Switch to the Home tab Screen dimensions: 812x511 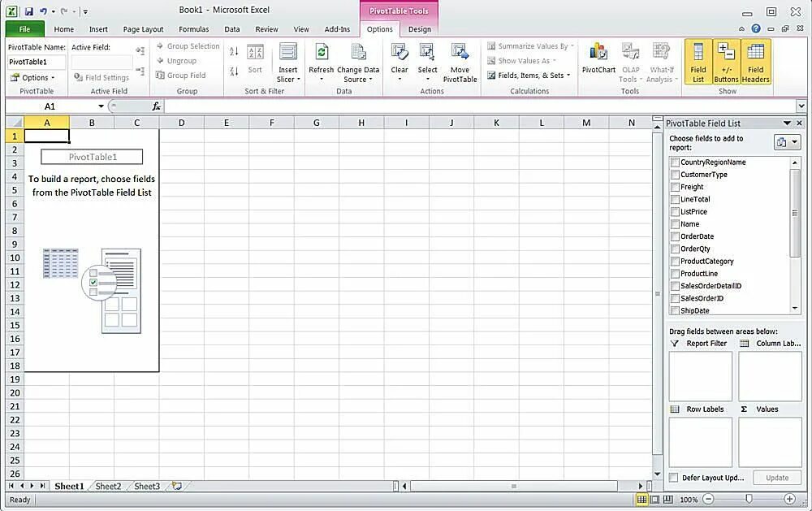63,29
